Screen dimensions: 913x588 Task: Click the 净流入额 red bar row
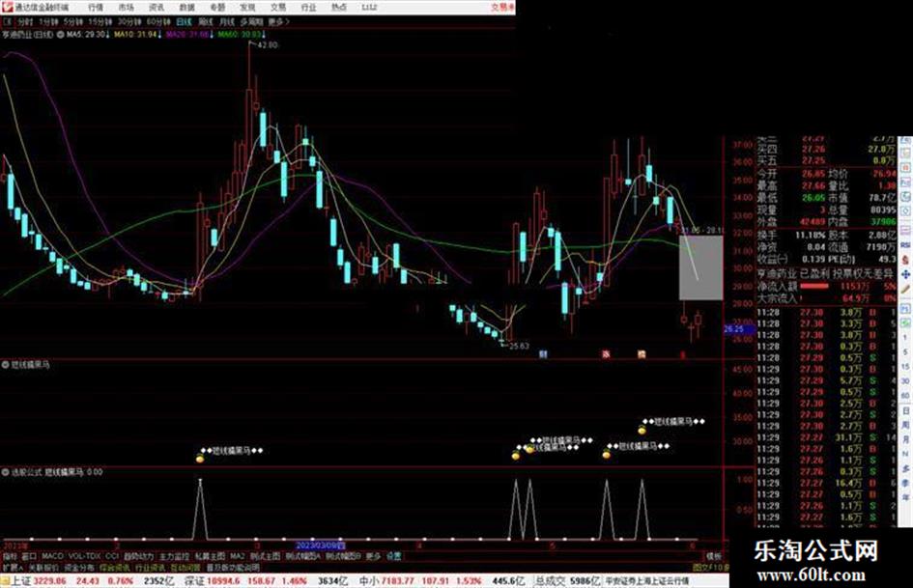click(x=826, y=287)
